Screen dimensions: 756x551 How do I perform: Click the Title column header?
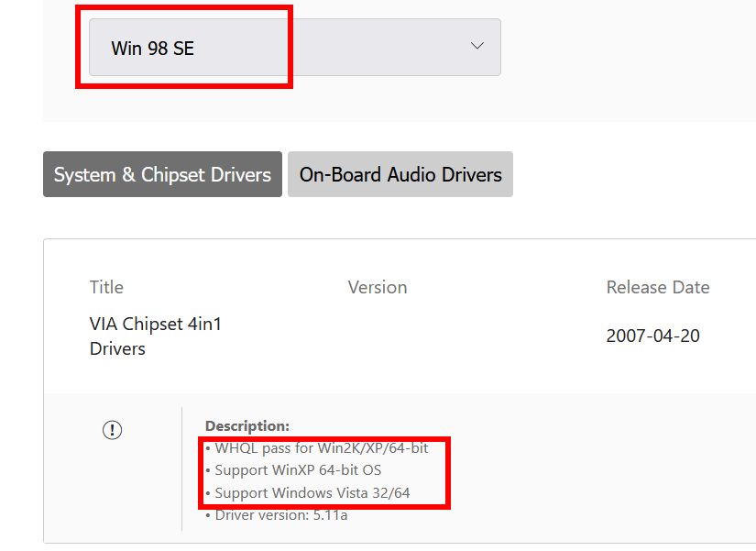click(106, 287)
